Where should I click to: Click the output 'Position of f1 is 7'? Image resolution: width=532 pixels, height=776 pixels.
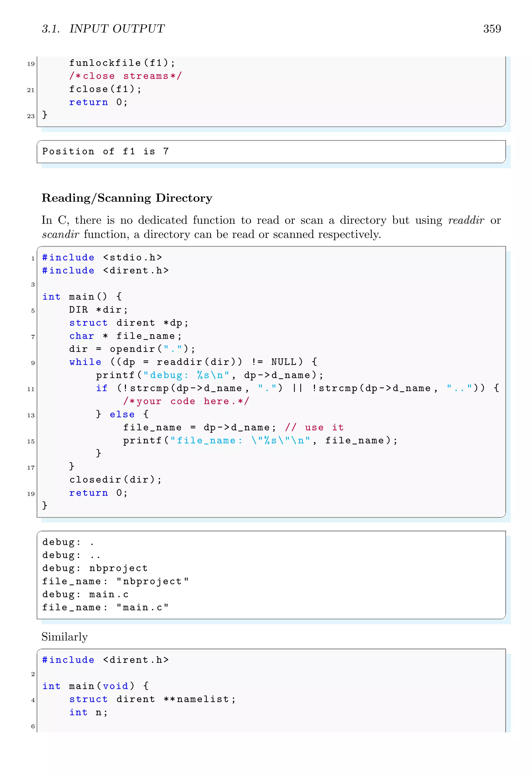click(105, 151)
